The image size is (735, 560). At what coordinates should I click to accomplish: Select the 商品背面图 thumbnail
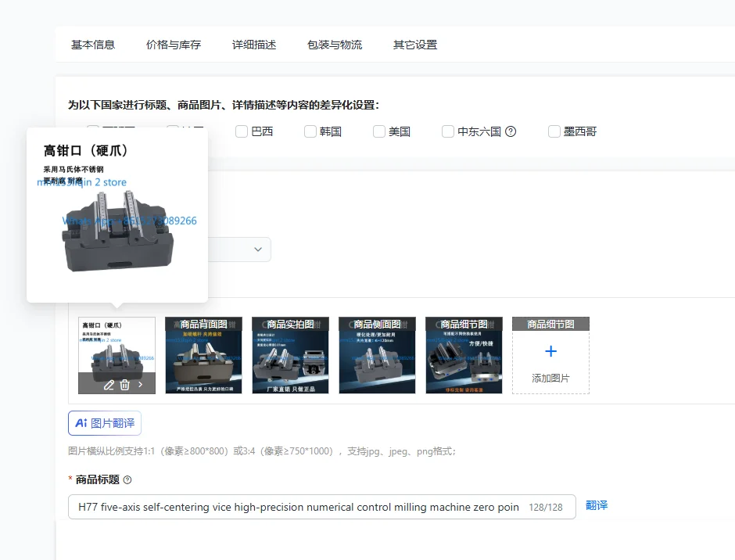tap(203, 355)
